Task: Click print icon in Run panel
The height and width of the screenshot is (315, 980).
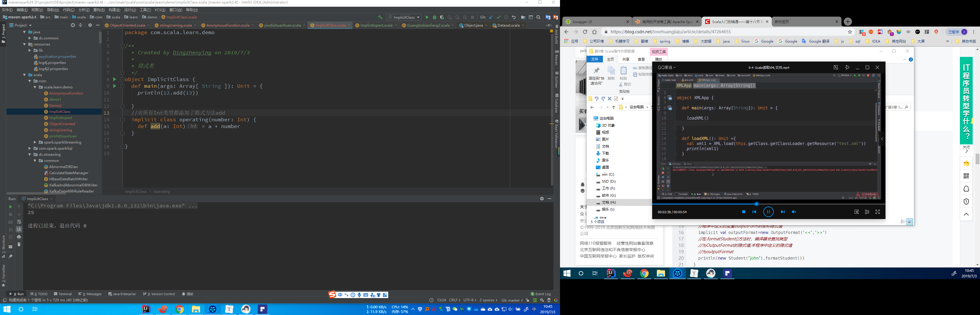Action: 19,237
